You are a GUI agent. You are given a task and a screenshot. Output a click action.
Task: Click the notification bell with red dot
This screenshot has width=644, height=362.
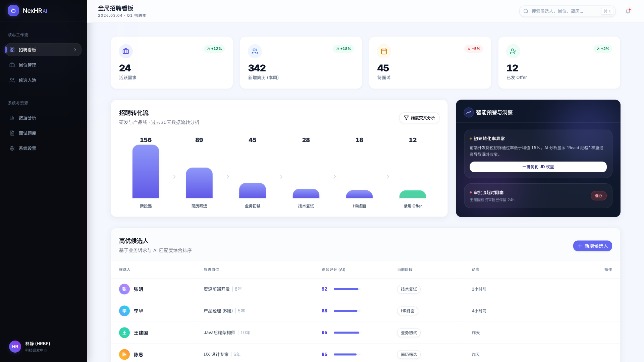(x=628, y=11)
